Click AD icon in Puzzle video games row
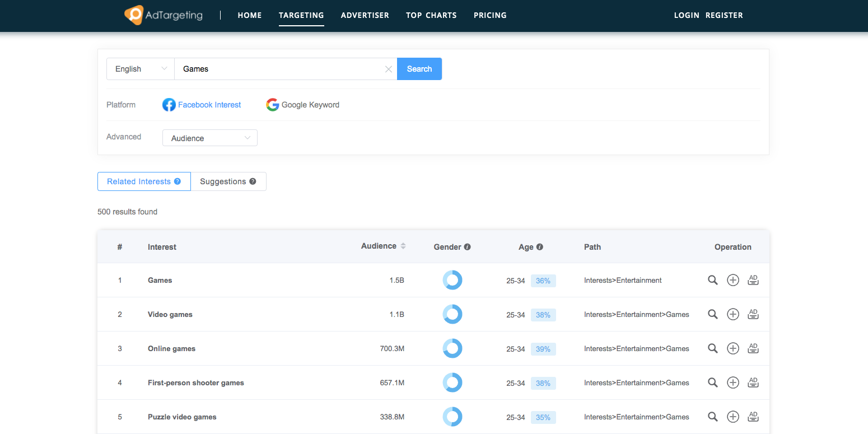 (753, 417)
